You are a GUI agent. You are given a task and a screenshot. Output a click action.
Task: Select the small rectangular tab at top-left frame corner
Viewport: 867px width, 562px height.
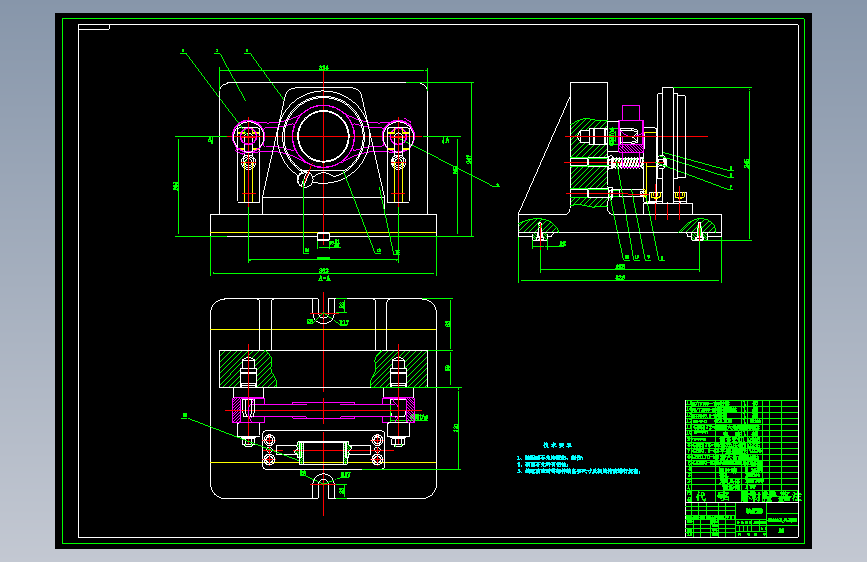pos(94,27)
